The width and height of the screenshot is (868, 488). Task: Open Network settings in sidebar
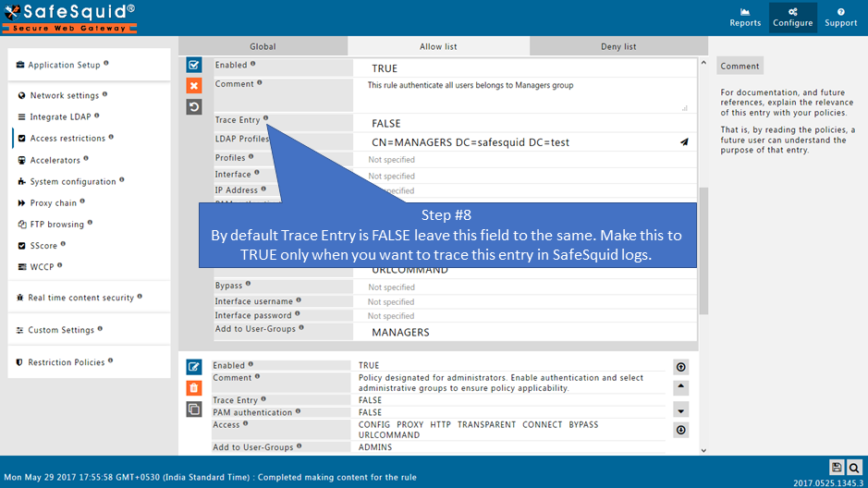click(63, 95)
